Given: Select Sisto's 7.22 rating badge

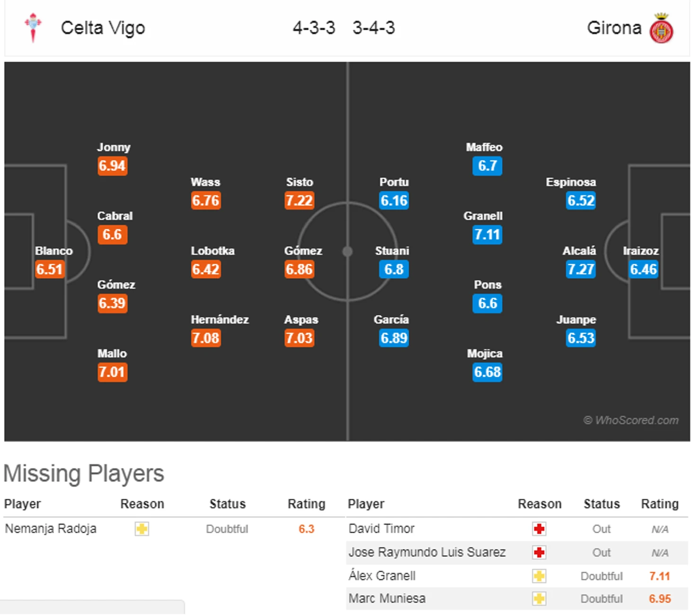Looking at the screenshot, I should click(x=299, y=201).
